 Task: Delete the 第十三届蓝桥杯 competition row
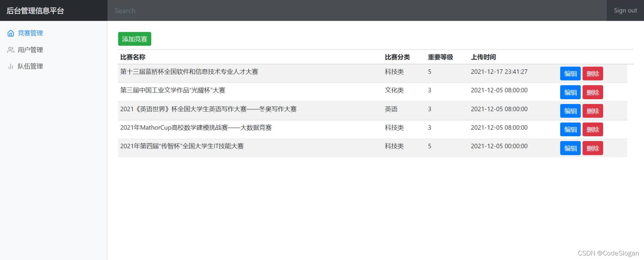coord(593,73)
